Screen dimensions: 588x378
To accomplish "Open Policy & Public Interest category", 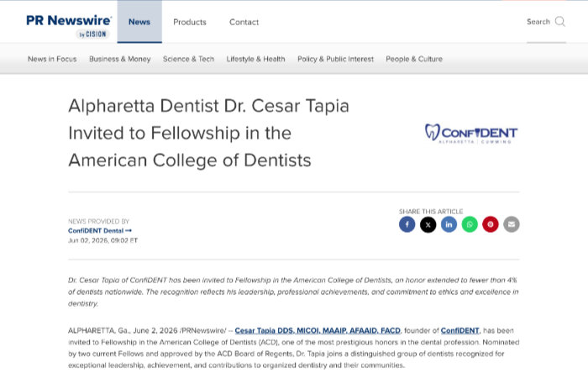I will click(x=336, y=59).
